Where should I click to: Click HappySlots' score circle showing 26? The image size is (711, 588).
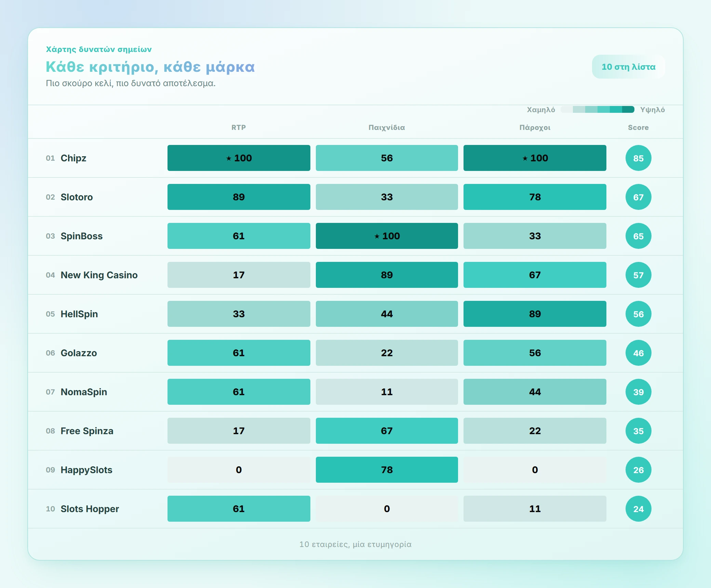pos(638,470)
